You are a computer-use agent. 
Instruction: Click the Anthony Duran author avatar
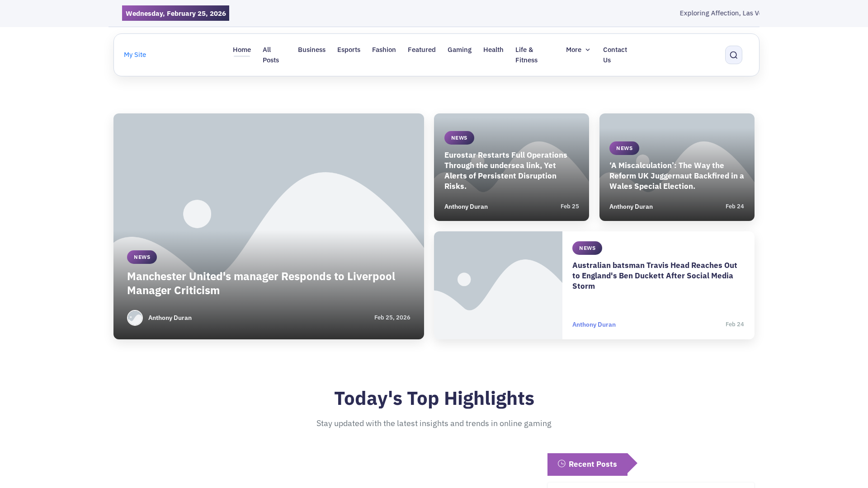135,318
